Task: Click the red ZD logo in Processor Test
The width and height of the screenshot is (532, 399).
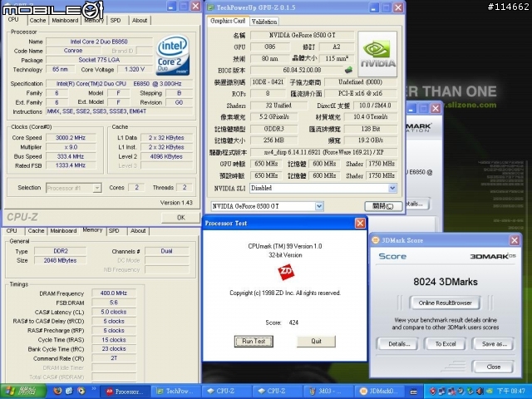Action: click(x=286, y=272)
